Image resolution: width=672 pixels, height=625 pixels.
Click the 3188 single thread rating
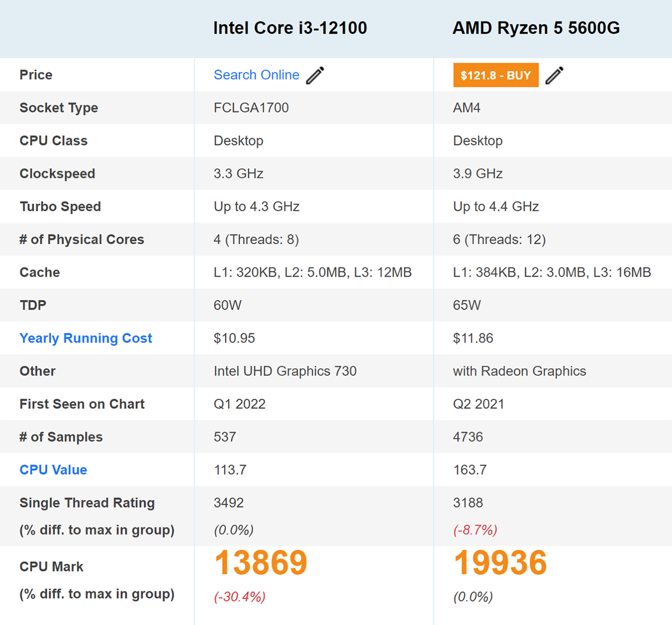pos(468,503)
